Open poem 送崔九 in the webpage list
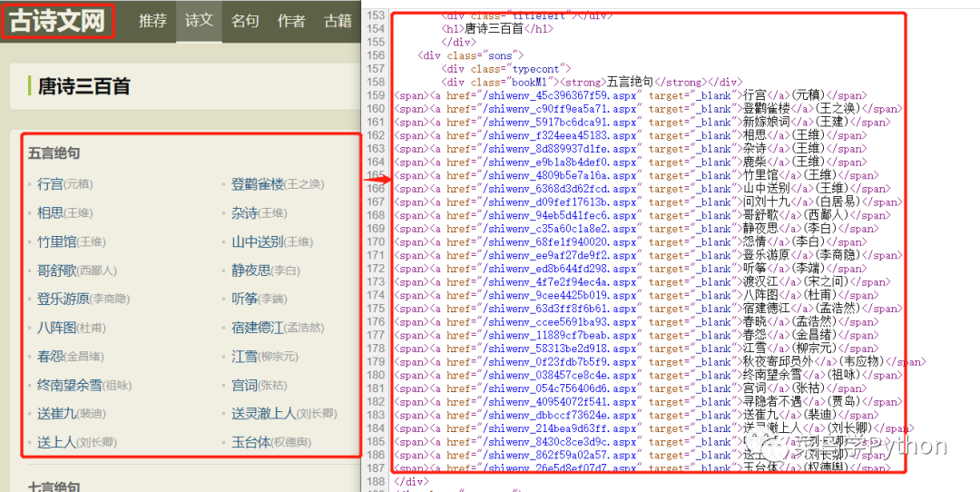Image resolution: width=980 pixels, height=492 pixels. [x=57, y=414]
